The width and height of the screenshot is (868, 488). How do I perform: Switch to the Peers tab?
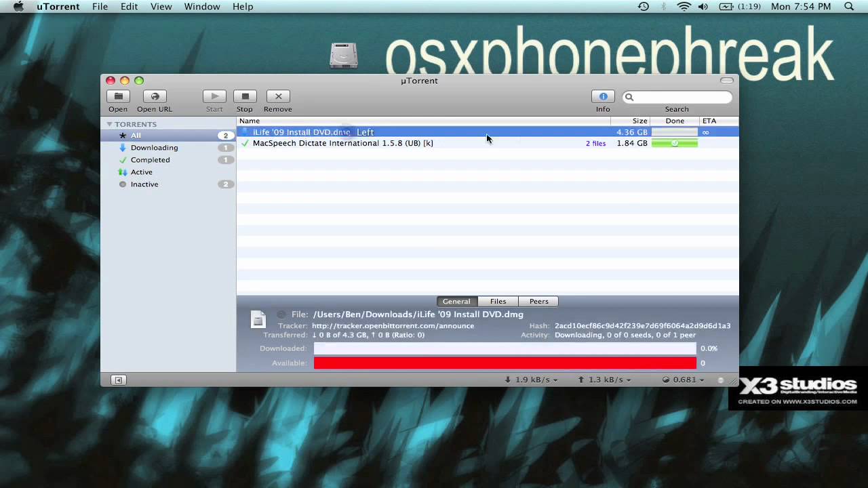[539, 302]
